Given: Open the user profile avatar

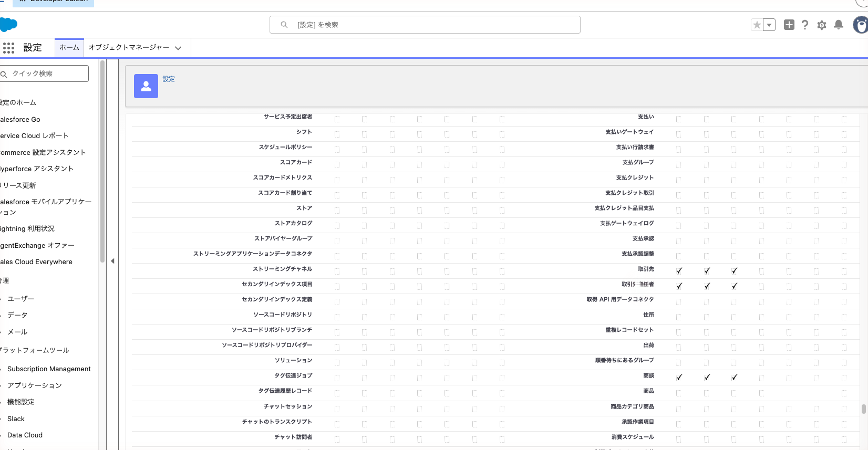Looking at the screenshot, I should 861,25.
